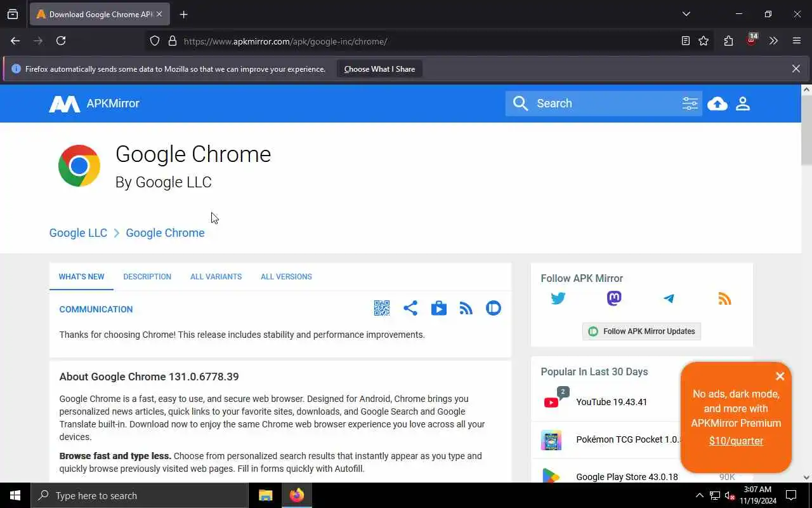
Task: Click the Google Chrome app logo
Action: [x=79, y=166]
